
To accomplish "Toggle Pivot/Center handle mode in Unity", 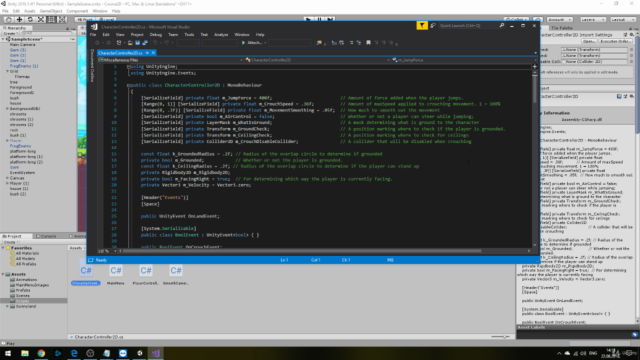I will point(85,19).
